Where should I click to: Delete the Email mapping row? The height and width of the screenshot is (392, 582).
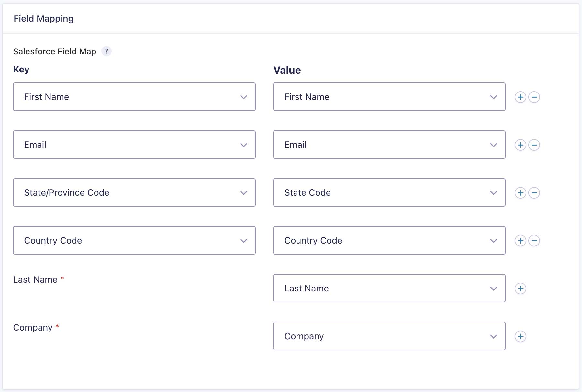point(534,145)
